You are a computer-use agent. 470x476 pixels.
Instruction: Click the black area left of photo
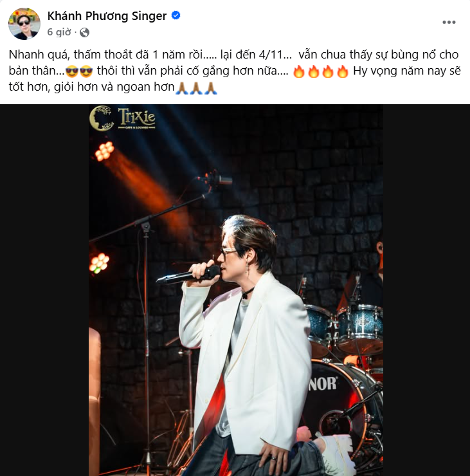44,290
